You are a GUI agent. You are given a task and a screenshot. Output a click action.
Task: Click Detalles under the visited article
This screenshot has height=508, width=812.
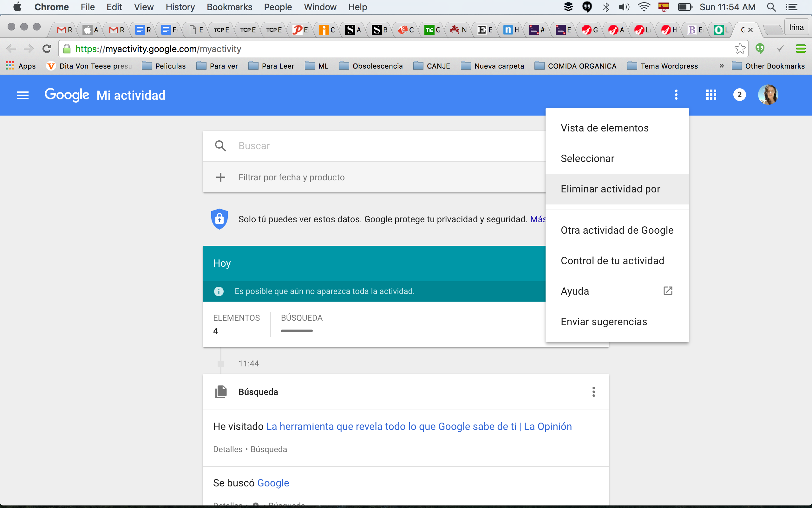pos(227,449)
